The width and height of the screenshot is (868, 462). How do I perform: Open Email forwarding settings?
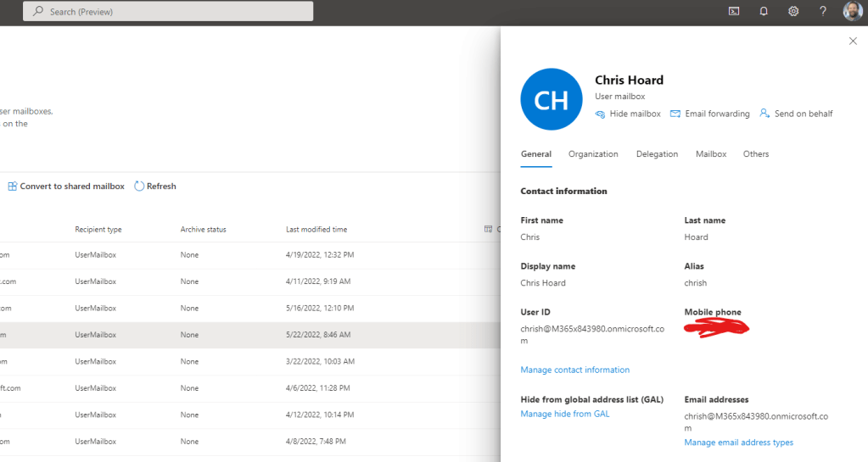pos(710,114)
